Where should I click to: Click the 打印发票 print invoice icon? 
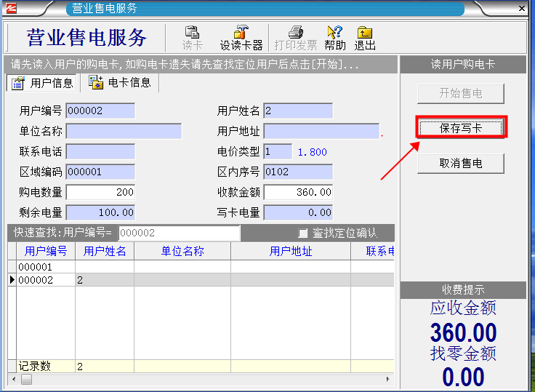coord(295,37)
